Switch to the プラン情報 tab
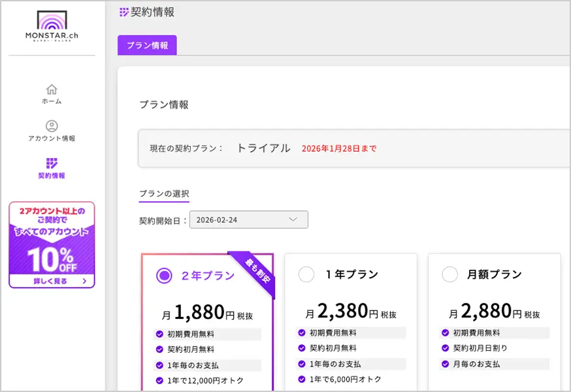Image resolution: width=571 pixels, height=392 pixels. click(x=147, y=46)
